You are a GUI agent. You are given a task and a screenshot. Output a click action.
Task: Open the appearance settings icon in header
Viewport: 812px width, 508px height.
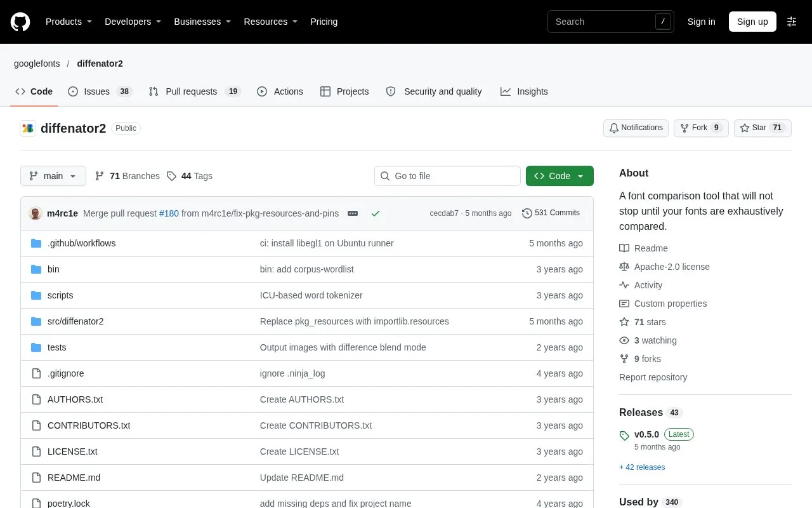click(x=792, y=22)
